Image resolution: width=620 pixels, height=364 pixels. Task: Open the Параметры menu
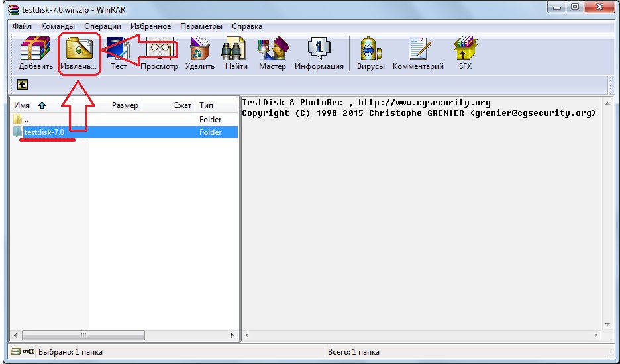click(201, 26)
